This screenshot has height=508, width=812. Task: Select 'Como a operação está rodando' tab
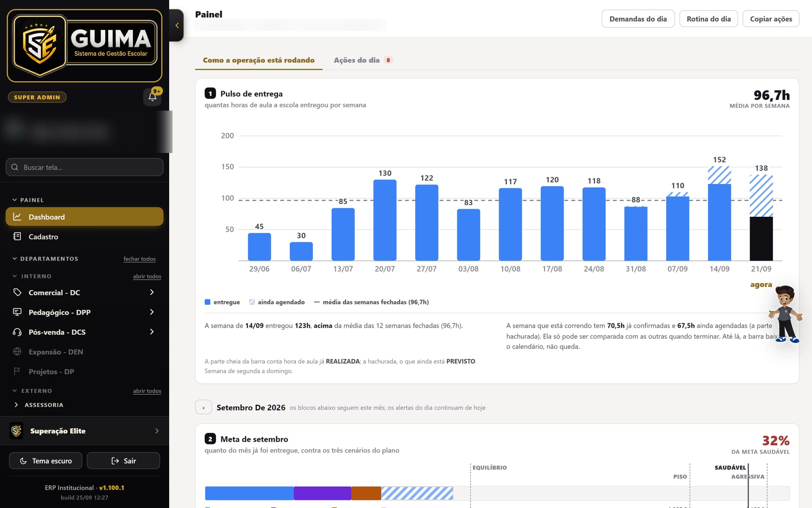pos(259,60)
